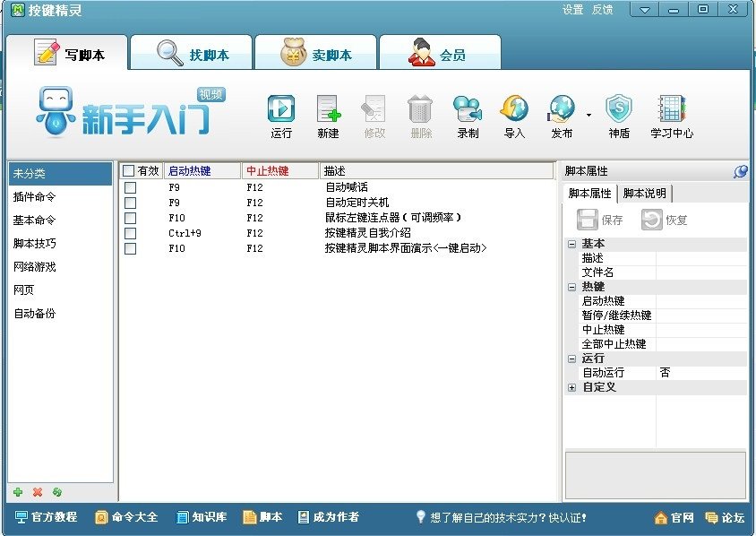Click 成为作者 become author link
The width and height of the screenshot is (756, 536).
coord(329,518)
